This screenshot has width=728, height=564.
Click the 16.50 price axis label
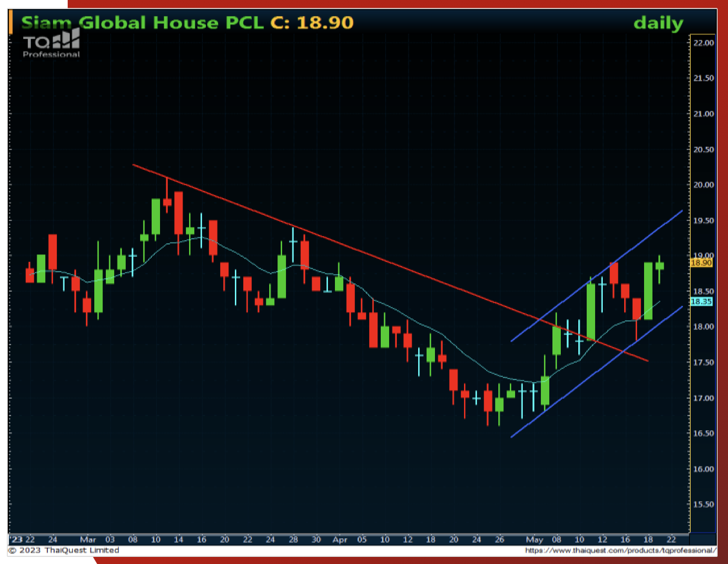coord(703,433)
